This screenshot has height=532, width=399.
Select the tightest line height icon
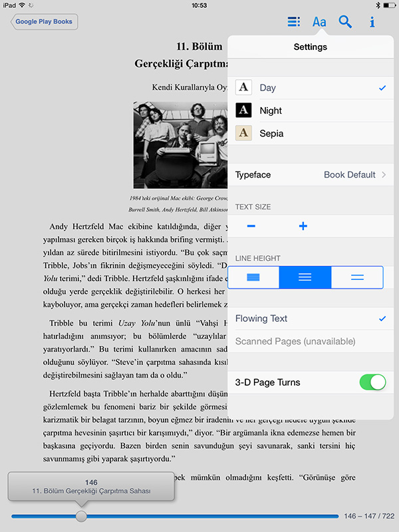coord(253,277)
